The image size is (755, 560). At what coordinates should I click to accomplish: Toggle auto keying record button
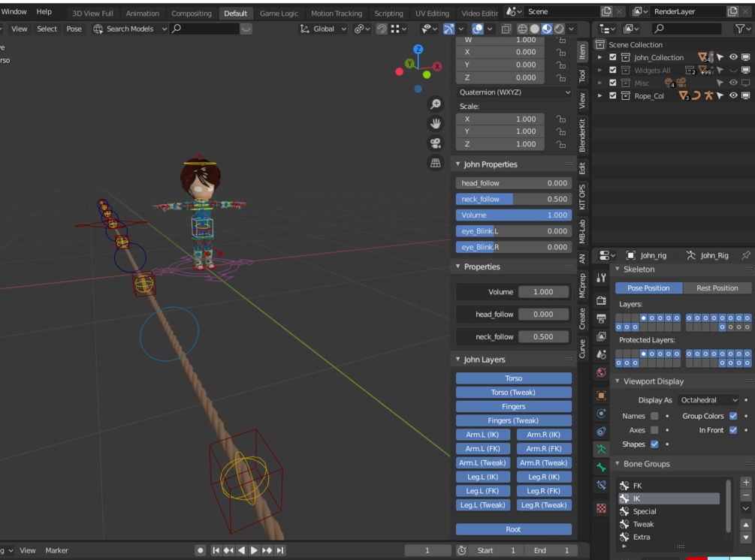(x=201, y=550)
